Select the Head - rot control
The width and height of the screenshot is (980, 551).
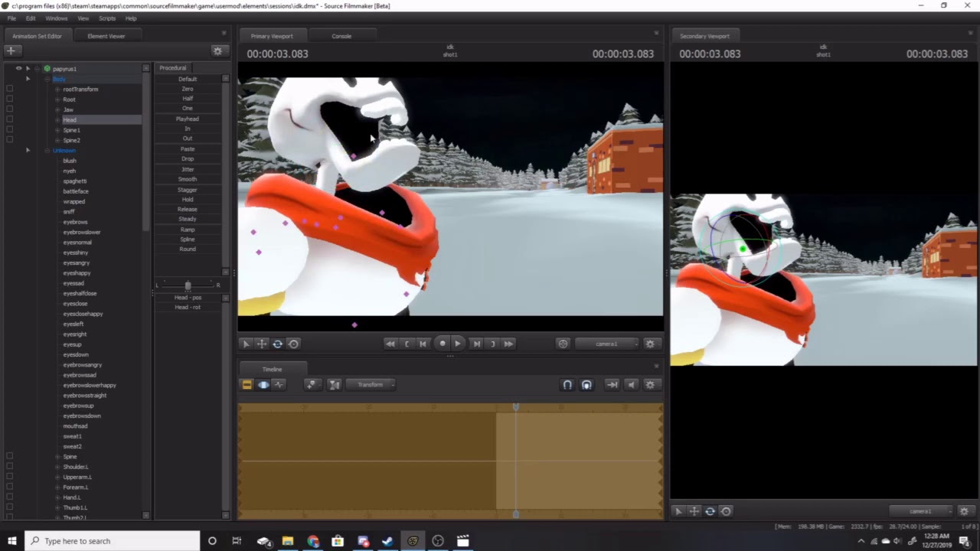point(188,308)
